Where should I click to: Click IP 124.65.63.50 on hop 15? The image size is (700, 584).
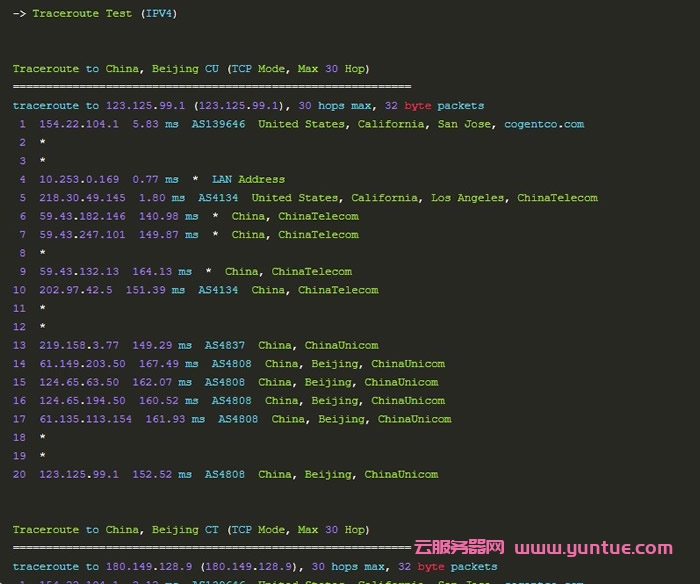click(79, 382)
